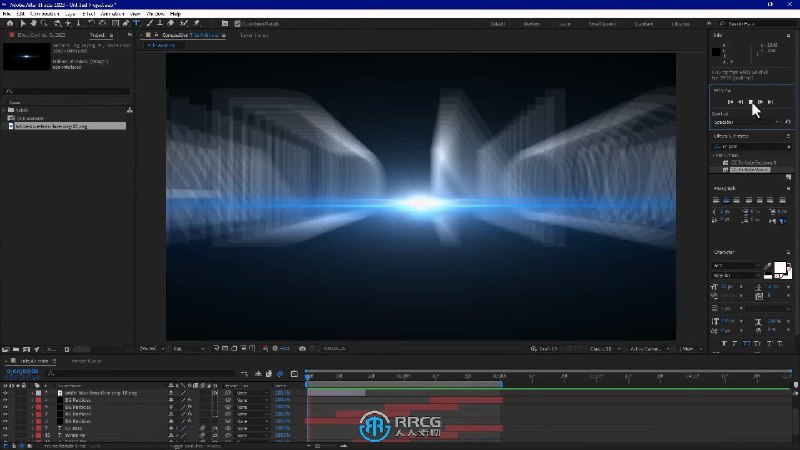The width and height of the screenshot is (800, 450).
Task: Open the Effect menu
Action: click(89, 14)
